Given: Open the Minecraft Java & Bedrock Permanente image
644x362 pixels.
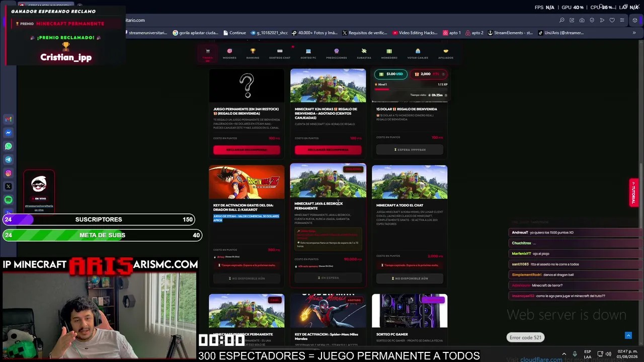Looking at the screenshot, I should click(328, 181).
